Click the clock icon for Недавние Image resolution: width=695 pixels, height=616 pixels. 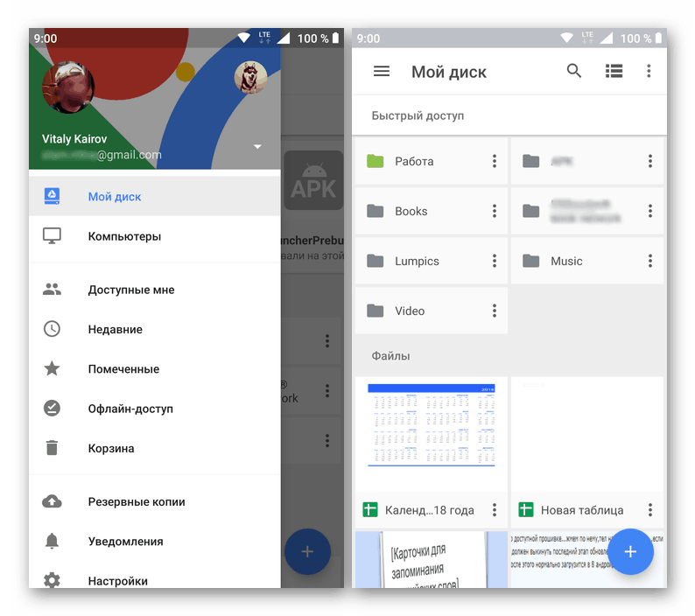click(52, 329)
